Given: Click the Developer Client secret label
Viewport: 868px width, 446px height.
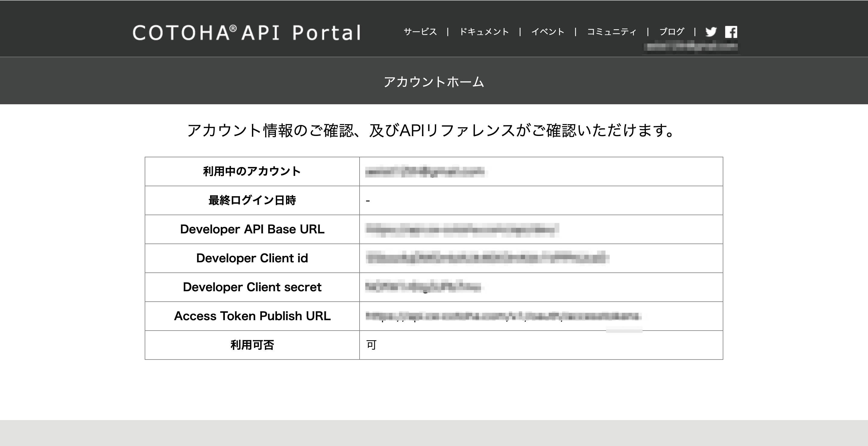Looking at the screenshot, I should pos(252,287).
